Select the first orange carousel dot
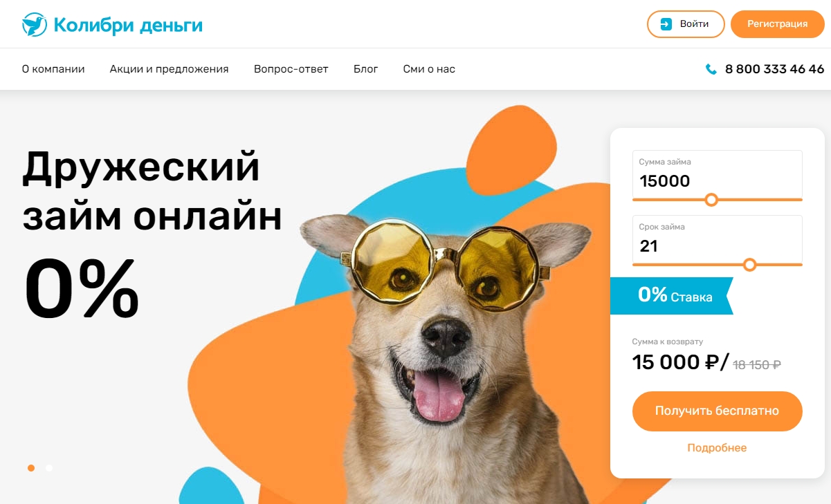This screenshot has width=831, height=504. (31, 468)
